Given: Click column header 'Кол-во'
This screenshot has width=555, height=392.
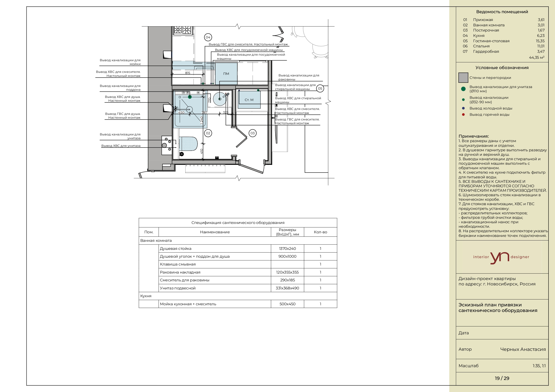Looking at the screenshot, I should pyautogui.click(x=320, y=232).
